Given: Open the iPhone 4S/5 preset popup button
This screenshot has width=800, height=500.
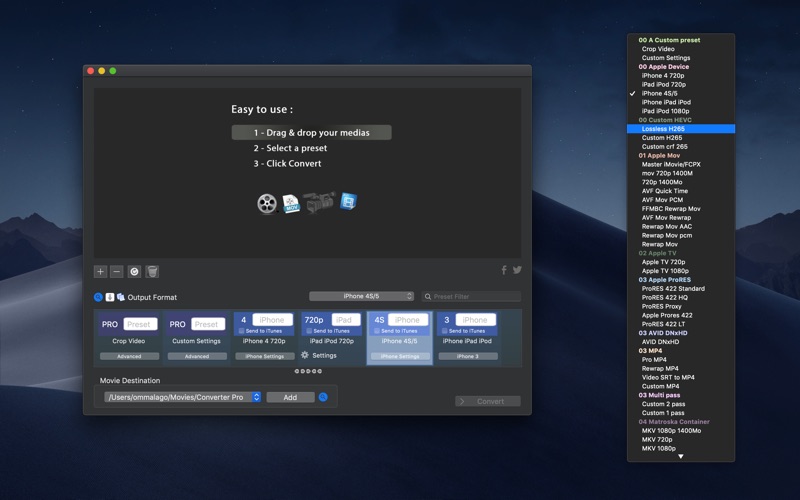Looking at the screenshot, I should click(361, 296).
